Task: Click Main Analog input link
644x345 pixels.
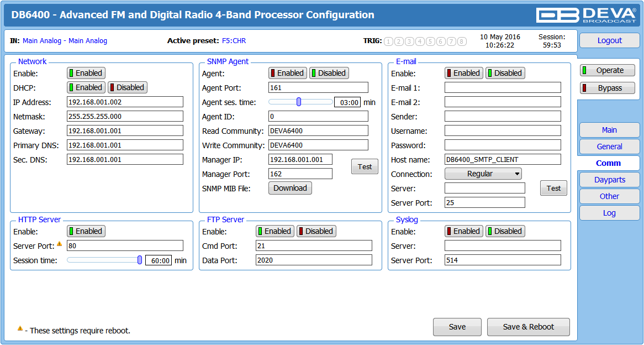Action: click(x=65, y=41)
